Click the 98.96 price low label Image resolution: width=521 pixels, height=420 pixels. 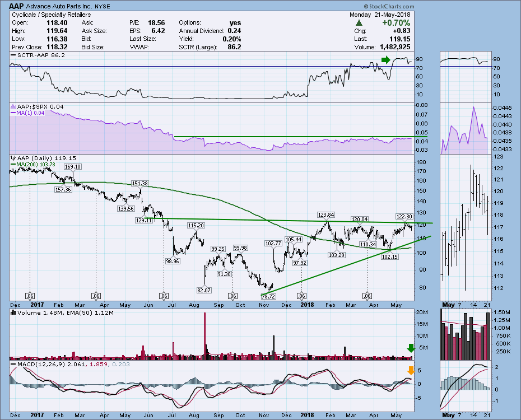(x=173, y=262)
